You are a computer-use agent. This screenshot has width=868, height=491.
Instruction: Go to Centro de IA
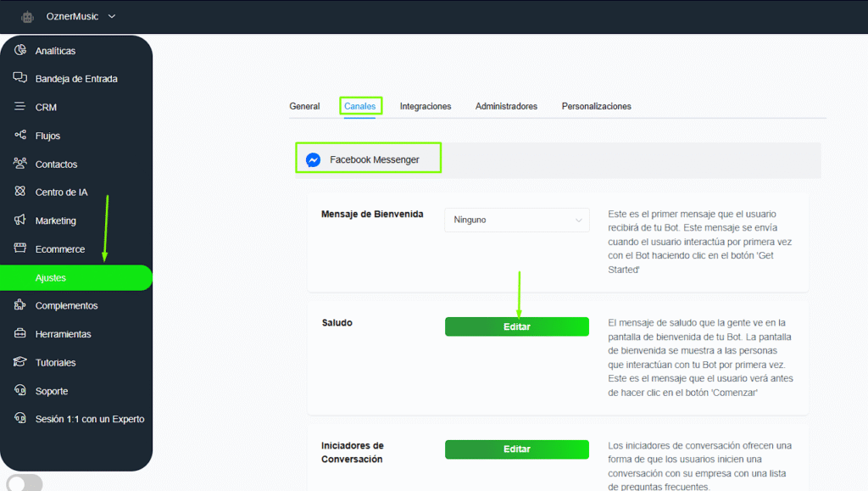61,192
